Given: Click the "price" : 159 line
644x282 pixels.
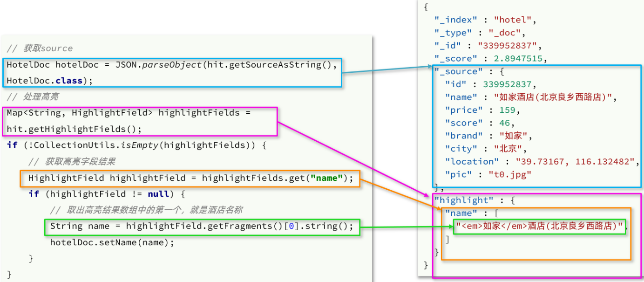Looking at the screenshot, I should tap(482, 110).
